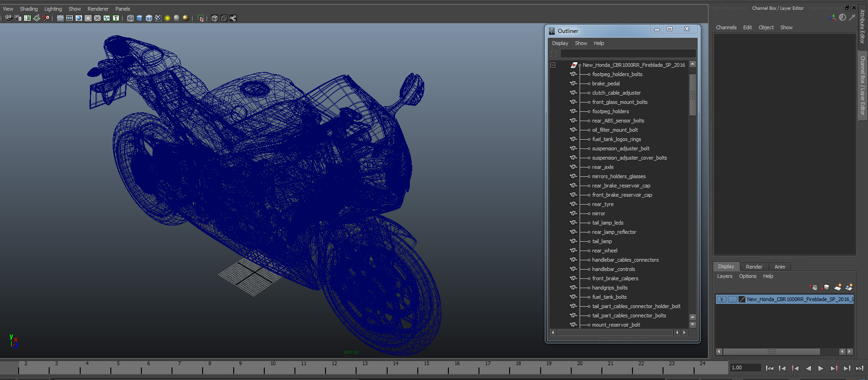Open the Shading menu in viewport panel
The width and height of the screenshot is (868, 380).
click(29, 9)
